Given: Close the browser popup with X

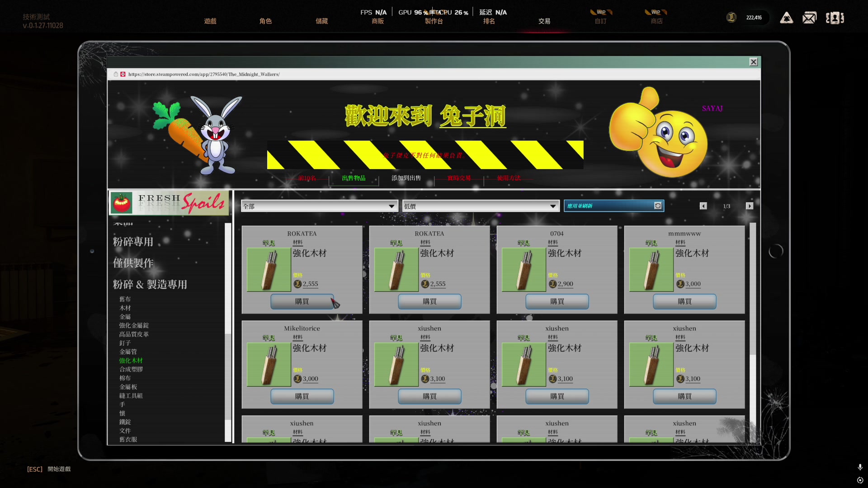Looking at the screenshot, I should coord(753,62).
